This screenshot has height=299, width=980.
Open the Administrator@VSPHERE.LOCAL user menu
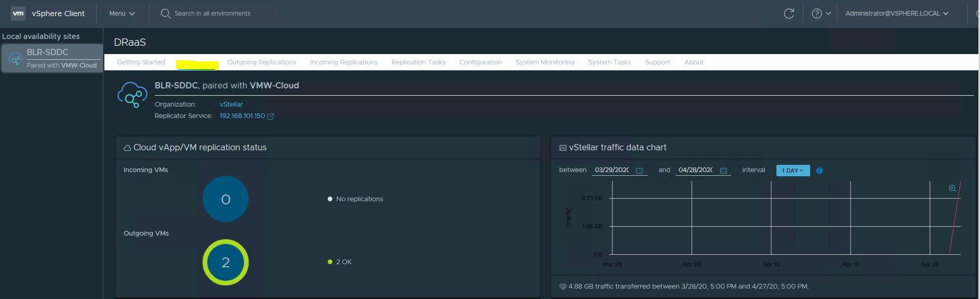point(897,14)
